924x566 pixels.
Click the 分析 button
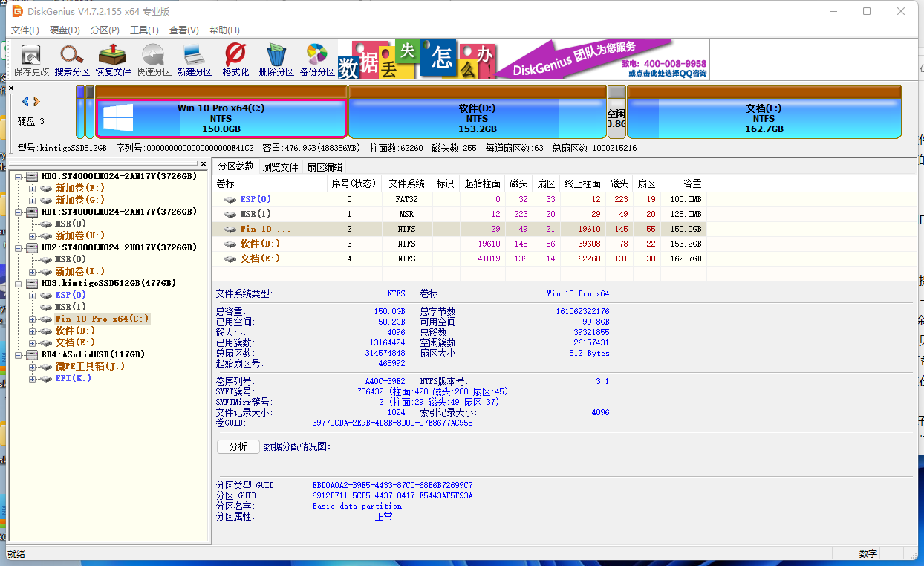[x=238, y=446]
